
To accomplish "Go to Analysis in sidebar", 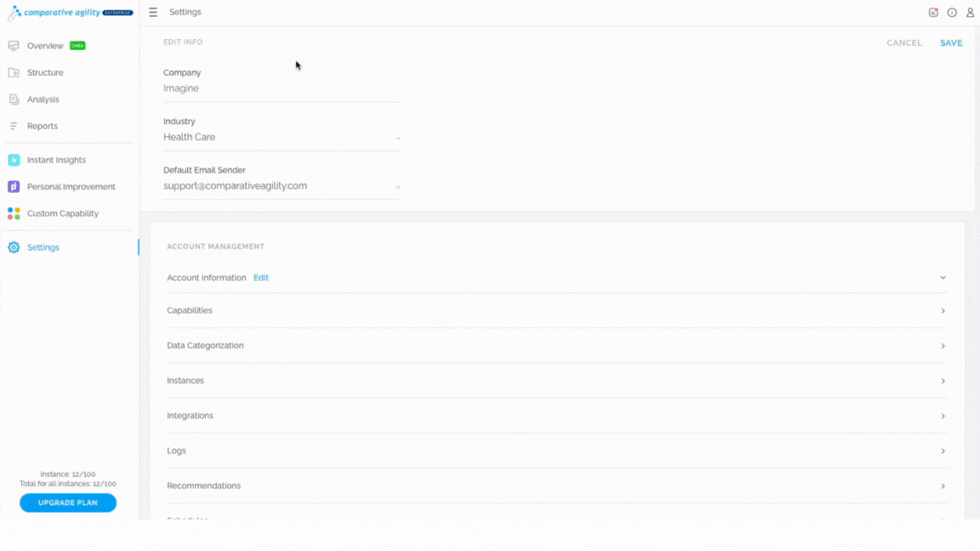I will [43, 99].
